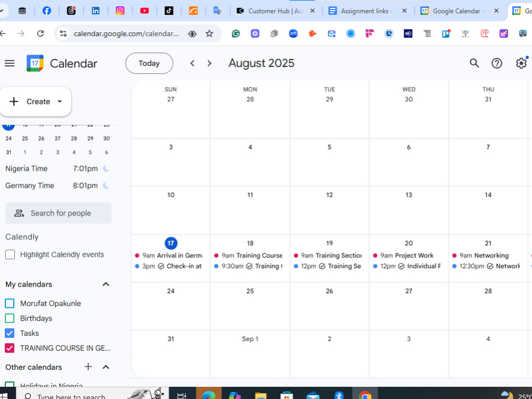532x399 pixels.
Task: Open 12pm Training Se task on 19
Action: click(328, 267)
